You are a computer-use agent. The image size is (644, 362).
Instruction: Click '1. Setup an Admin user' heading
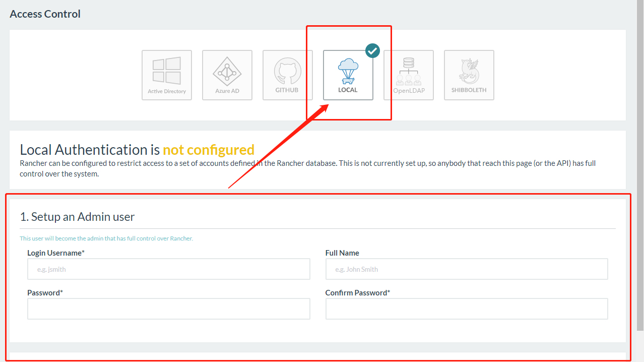pyautogui.click(x=77, y=217)
